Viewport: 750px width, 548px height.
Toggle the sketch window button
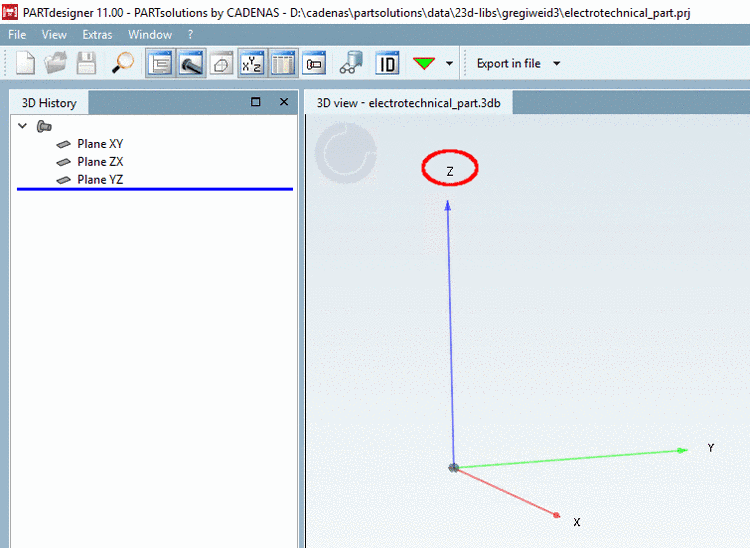point(221,63)
